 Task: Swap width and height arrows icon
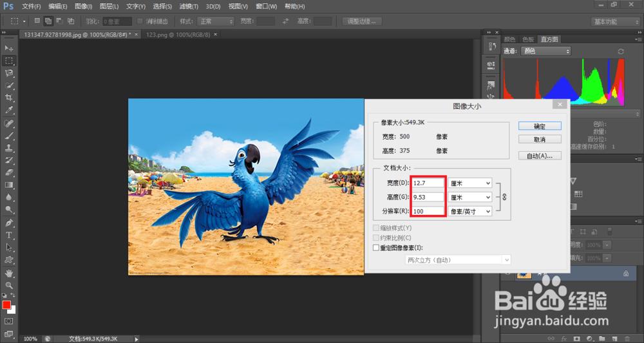[x=286, y=21]
